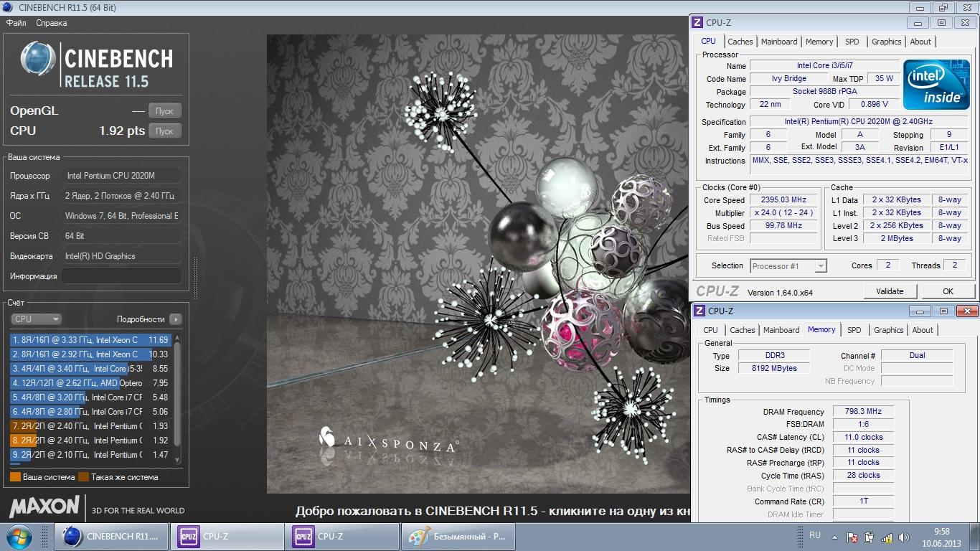Open the Файл menu
This screenshot has height=551, width=980.
pos(16,23)
